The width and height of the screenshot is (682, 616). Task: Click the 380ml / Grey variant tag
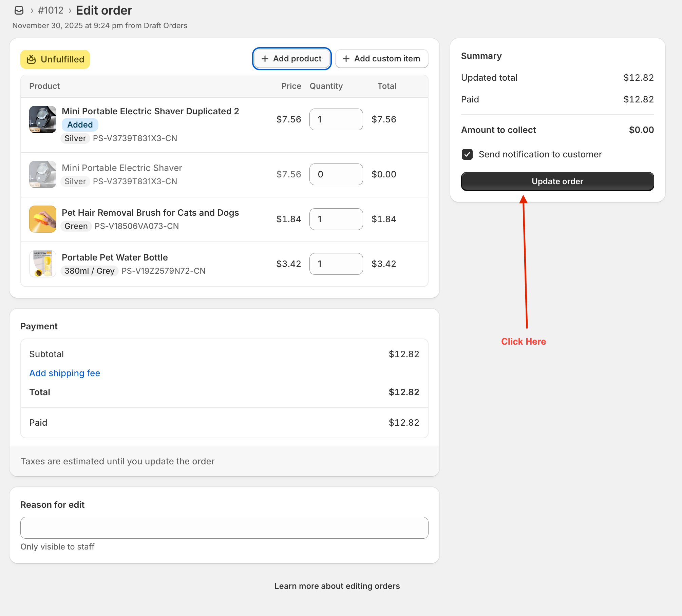point(90,271)
